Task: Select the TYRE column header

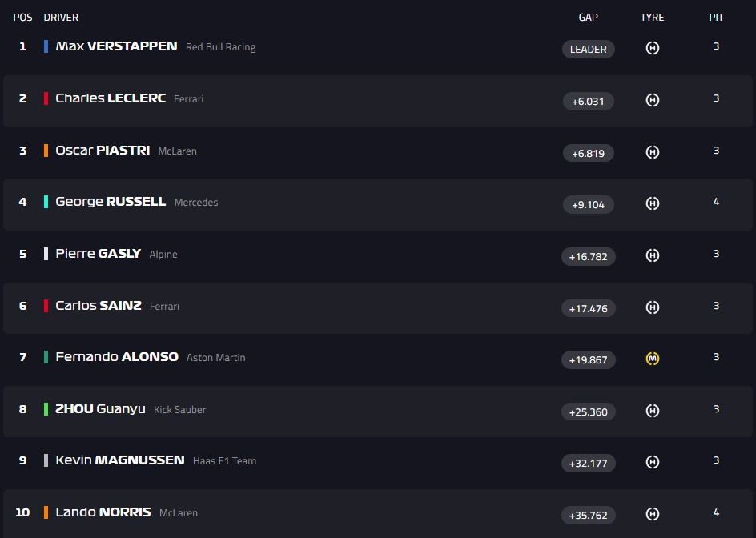Action: pos(652,17)
